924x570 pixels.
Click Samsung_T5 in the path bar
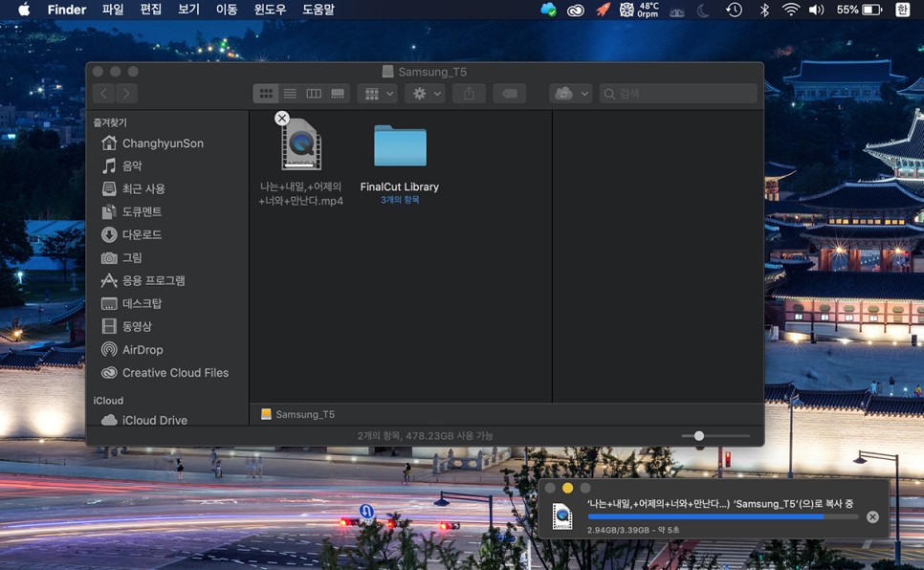(298, 414)
